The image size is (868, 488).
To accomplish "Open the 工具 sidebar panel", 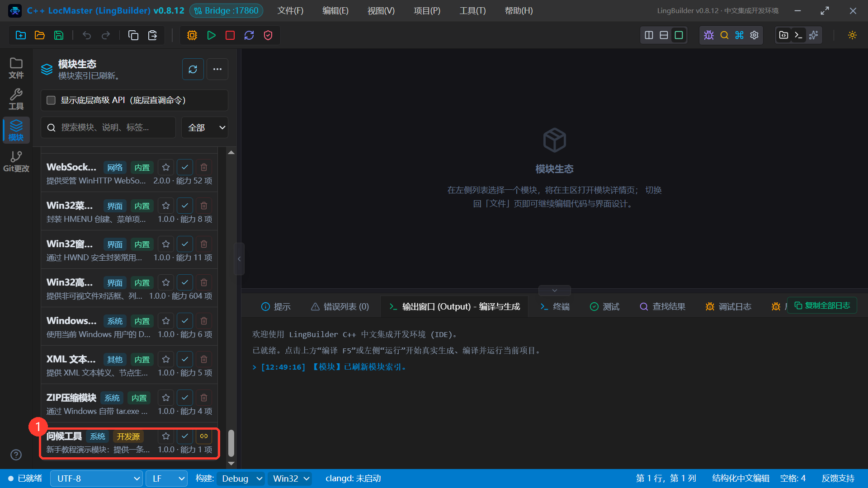I will pyautogui.click(x=16, y=99).
